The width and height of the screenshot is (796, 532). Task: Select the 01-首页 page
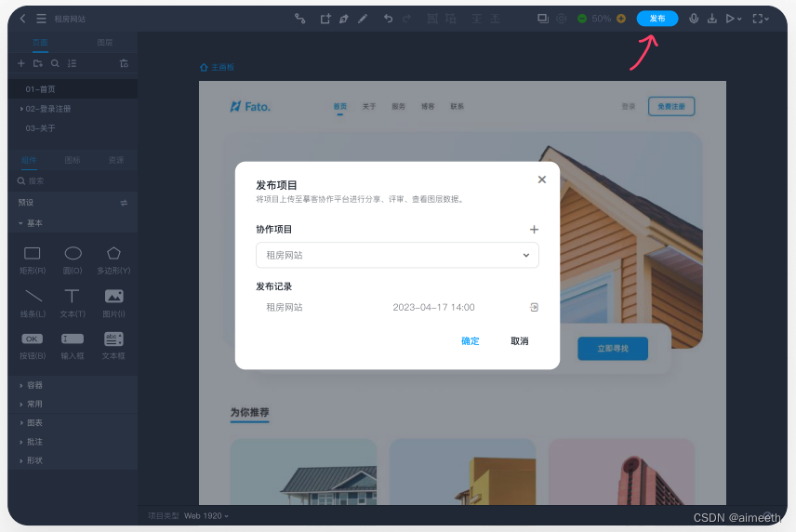[x=73, y=89]
